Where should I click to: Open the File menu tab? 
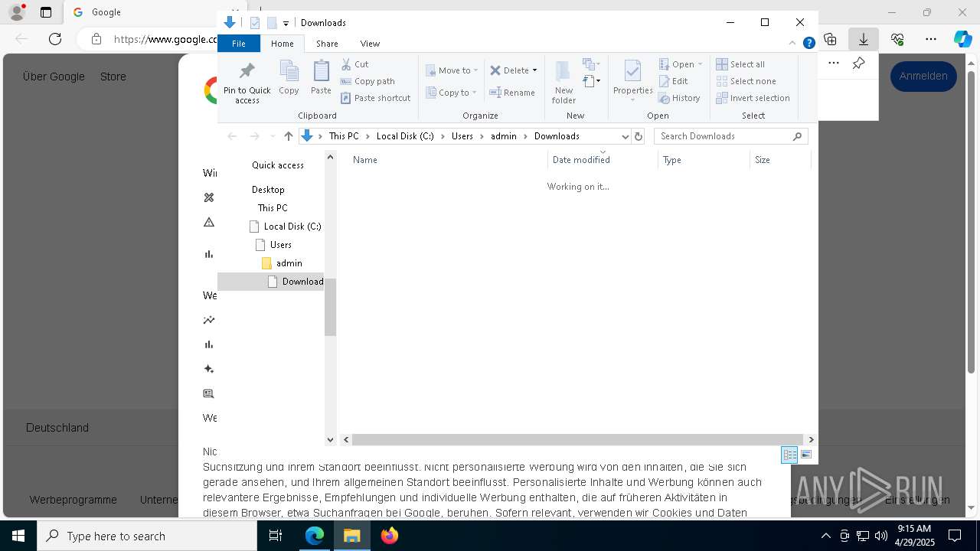coord(239,44)
